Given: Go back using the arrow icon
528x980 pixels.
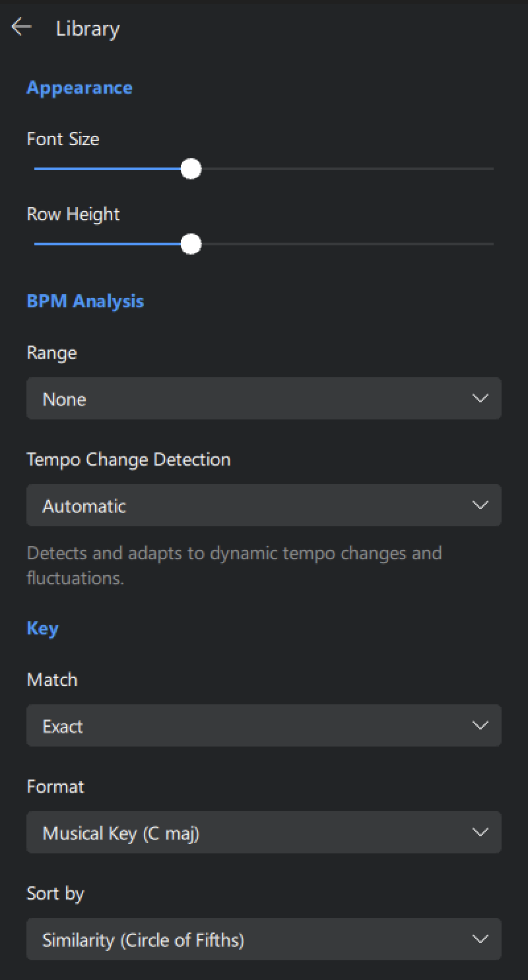Looking at the screenshot, I should (x=22, y=27).
